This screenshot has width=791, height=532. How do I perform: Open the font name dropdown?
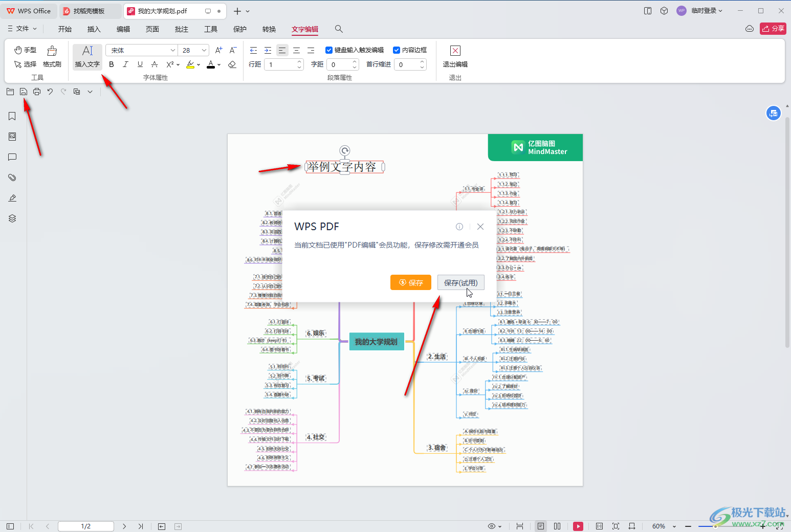[x=172, y=50]
